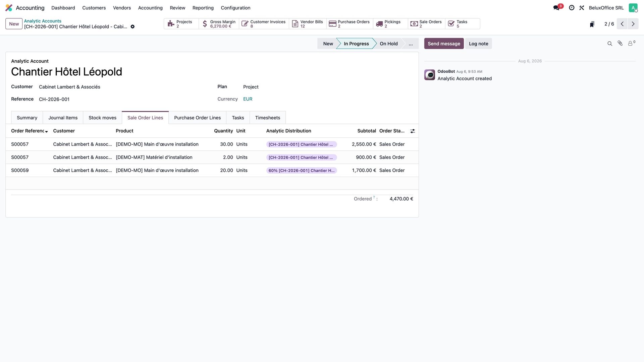This screenshot has width=644, height=362.
Task: Open the BeluxOffice SRL company switcher
Action: [606, 8]
